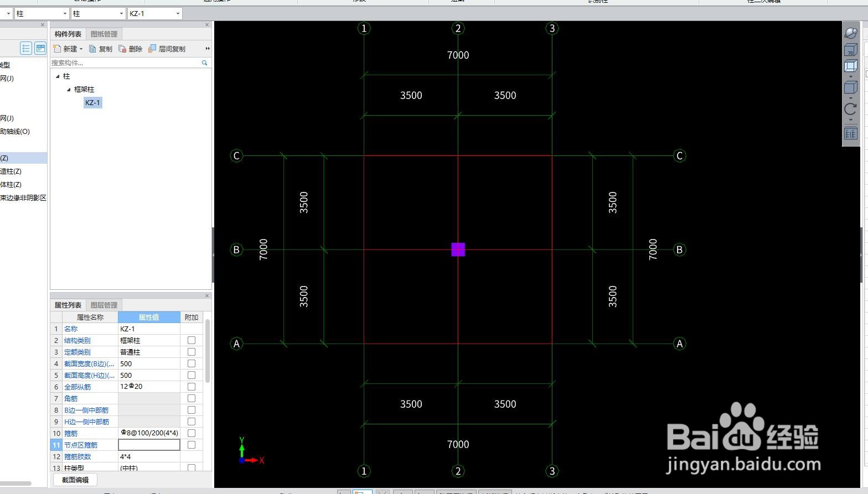Toggle 附加 checkbox for 截面宽度(B边) row
The height and width of the screenshot is (494, 868).
point(192,363)
